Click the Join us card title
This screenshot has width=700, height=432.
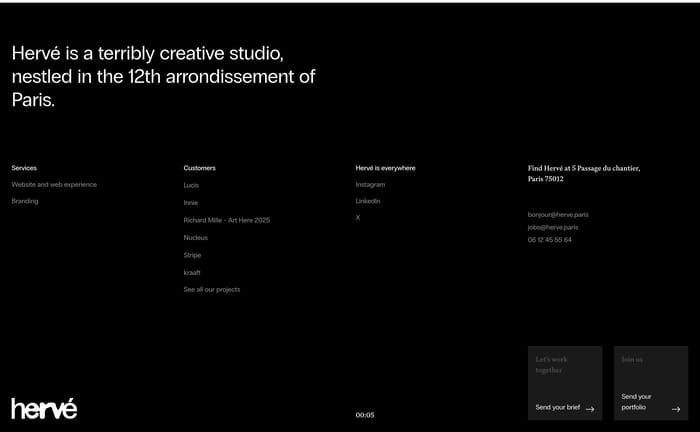pos(632,359)
